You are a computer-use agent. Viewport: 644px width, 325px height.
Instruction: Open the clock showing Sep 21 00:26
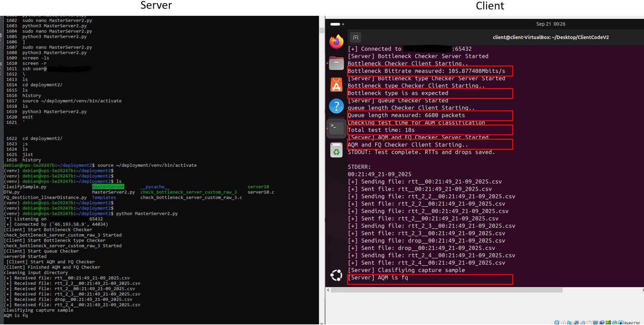point(550,24)
